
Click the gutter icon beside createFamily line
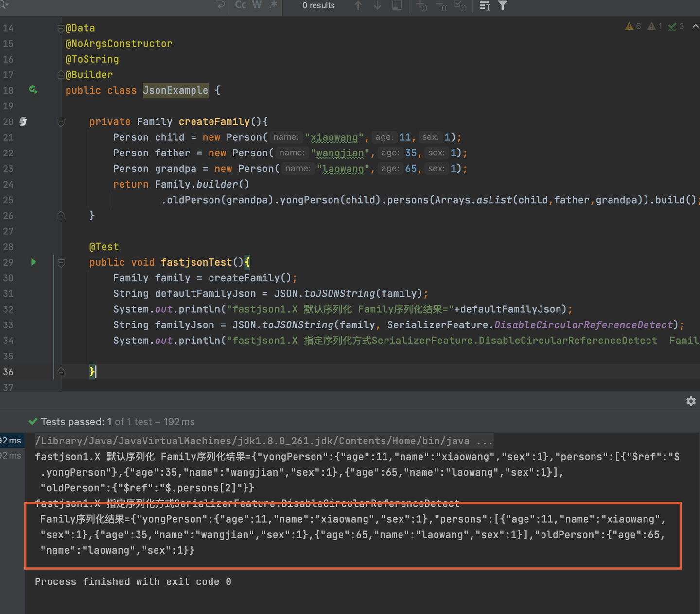point(23,121)
